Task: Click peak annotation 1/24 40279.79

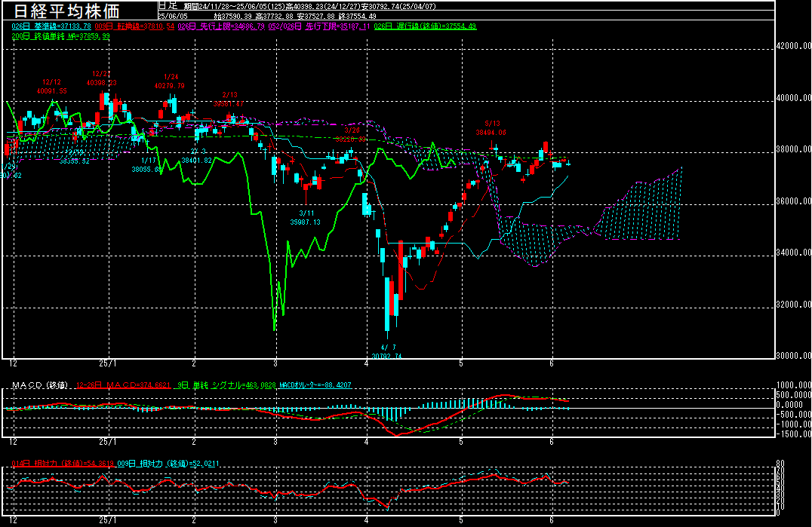Action: (x=170, y=81)
